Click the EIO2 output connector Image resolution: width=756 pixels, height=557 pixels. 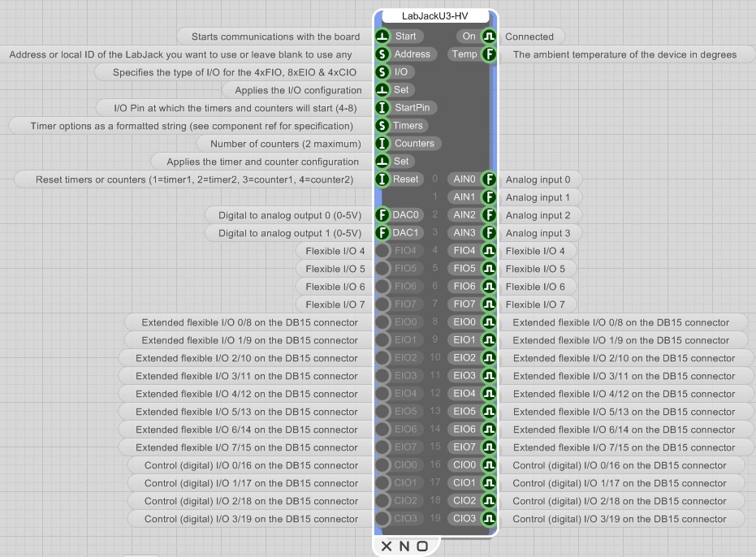tap(490, 357)
